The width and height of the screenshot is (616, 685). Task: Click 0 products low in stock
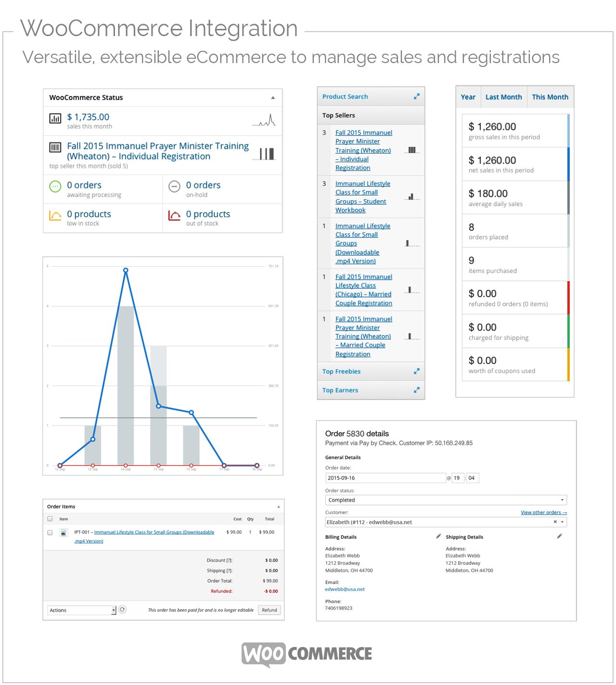pos(89,214)
